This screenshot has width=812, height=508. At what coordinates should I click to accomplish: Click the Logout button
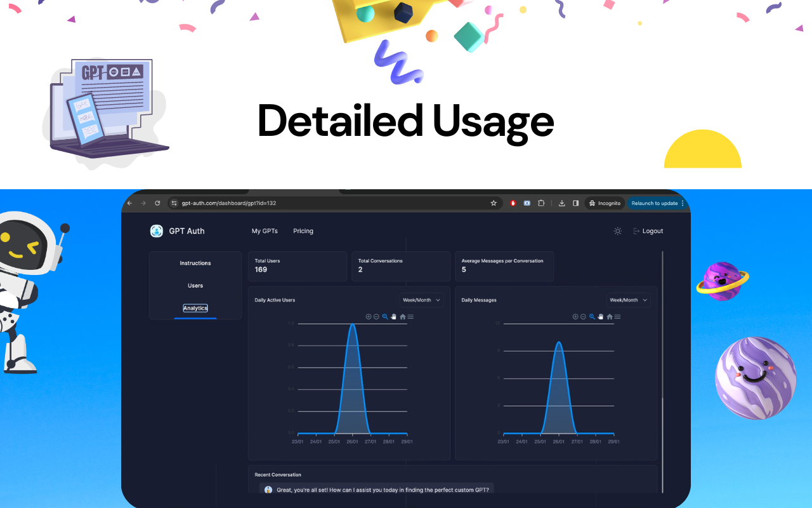tap(648, 231)
